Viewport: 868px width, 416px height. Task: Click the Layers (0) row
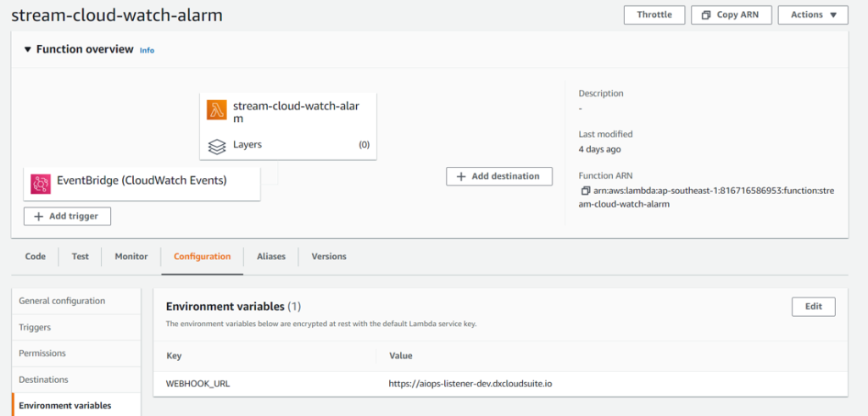(x=288, y=145)
